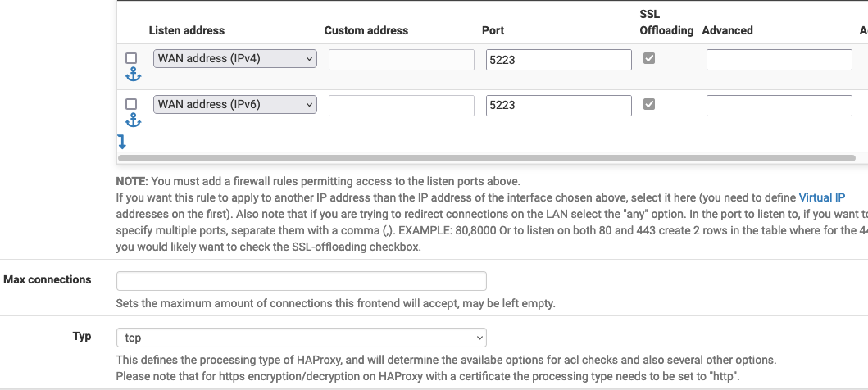Viewport: 868px width, 390px height.
Task: Click the Custom address field in the IPv6 row
Action: (x=401, y=106)
